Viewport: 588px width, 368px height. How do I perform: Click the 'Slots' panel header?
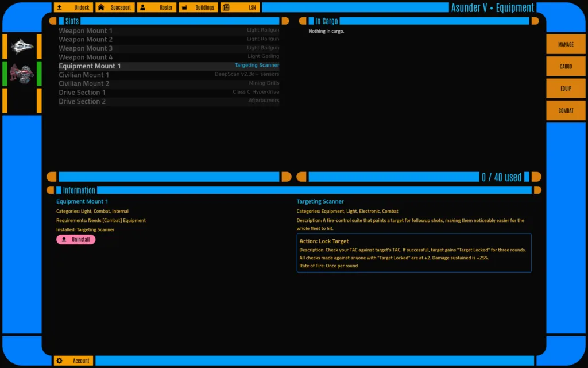tap(72, 21)
